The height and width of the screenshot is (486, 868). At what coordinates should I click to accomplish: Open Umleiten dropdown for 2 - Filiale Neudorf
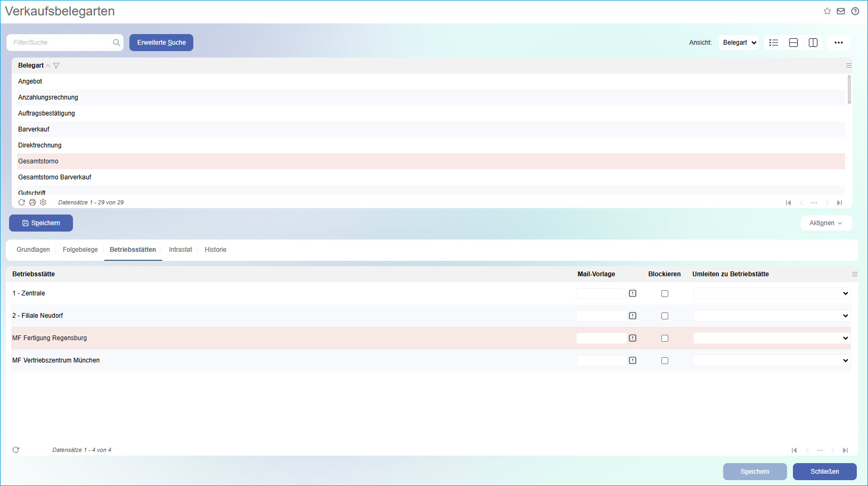tap(772, 316)
